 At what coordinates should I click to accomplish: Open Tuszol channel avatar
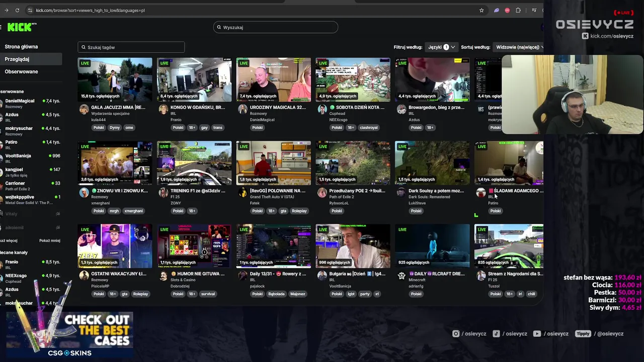(480, 276)
